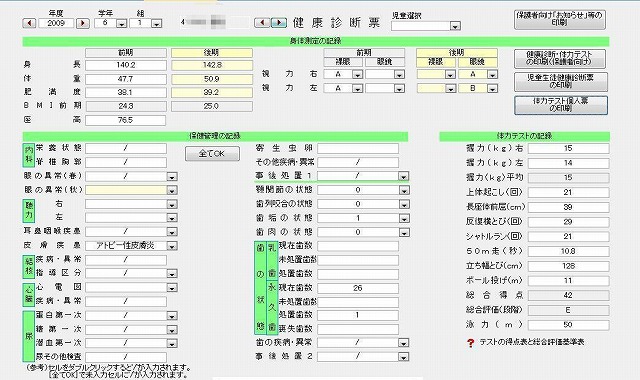The height and width of the screenshot is (380, 640).
Task: Open the 眼の異常(春) dropdown arrow
Action: [x=172, y=177]
